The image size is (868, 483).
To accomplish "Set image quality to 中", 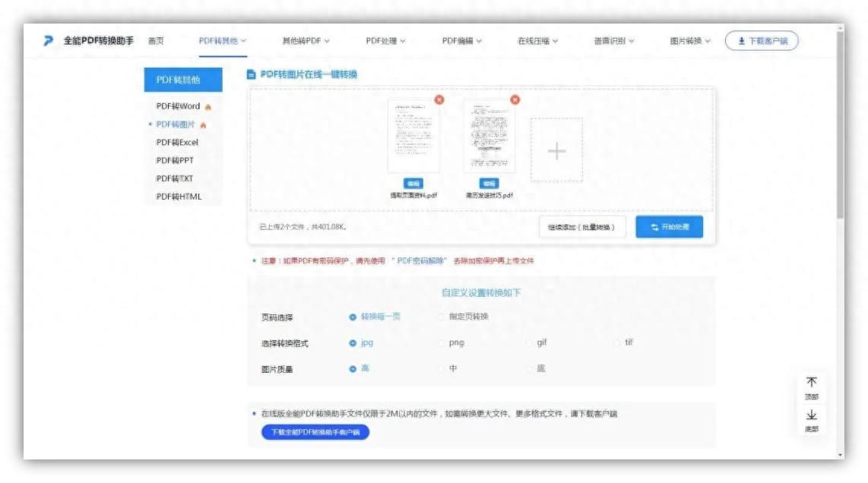I will 441,369.
